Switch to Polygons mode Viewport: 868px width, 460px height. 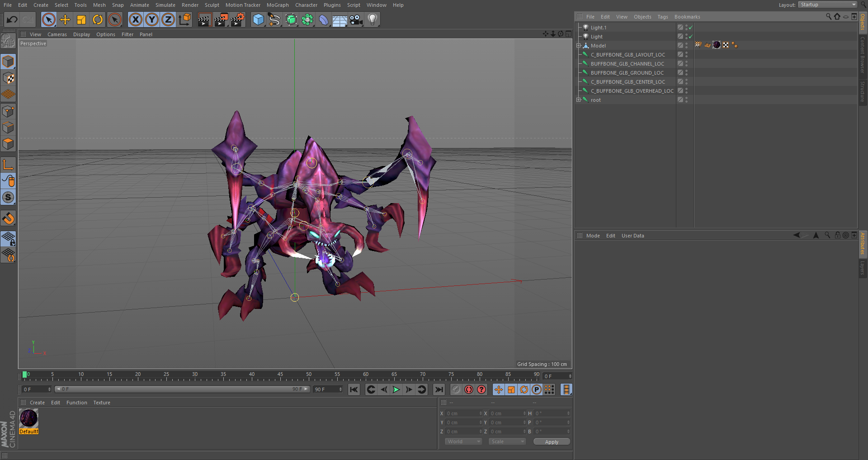pos(8,144)
